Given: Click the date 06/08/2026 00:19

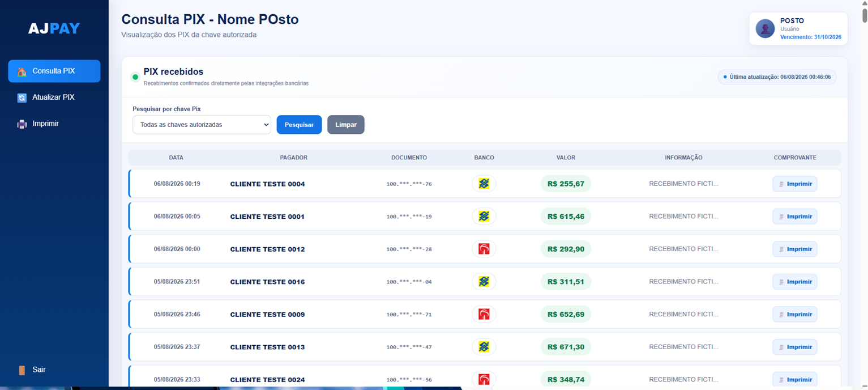Looking at the screenshot, I should click(x=177, y=184).
